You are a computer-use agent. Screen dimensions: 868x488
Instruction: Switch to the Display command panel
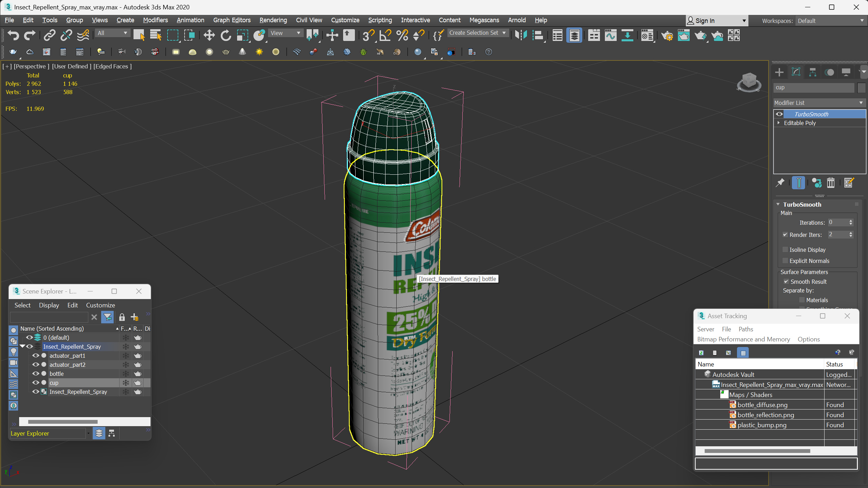pos(846,72)
